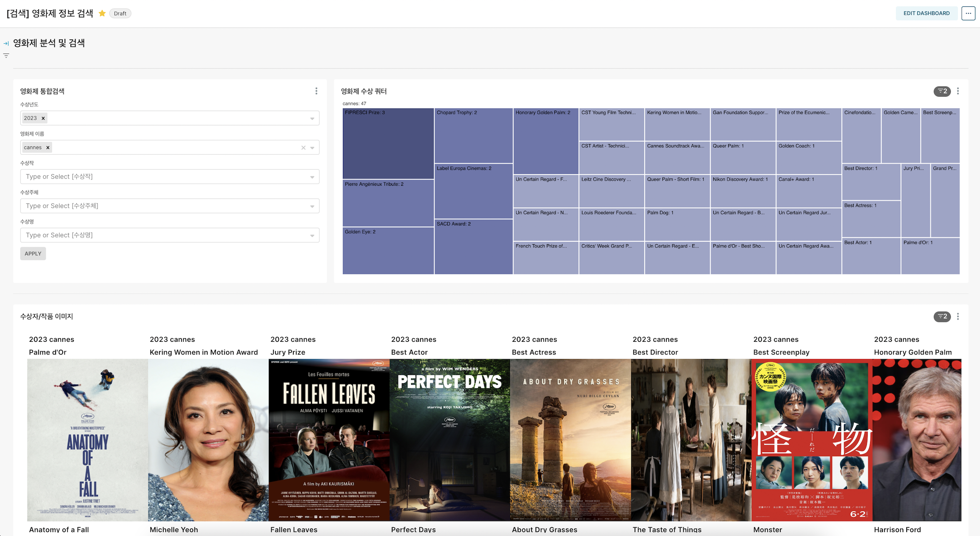Open the 수상년도 dropdown arrow
The width and height of the screenshot is (980, 536).
click(x=312, y=118)
